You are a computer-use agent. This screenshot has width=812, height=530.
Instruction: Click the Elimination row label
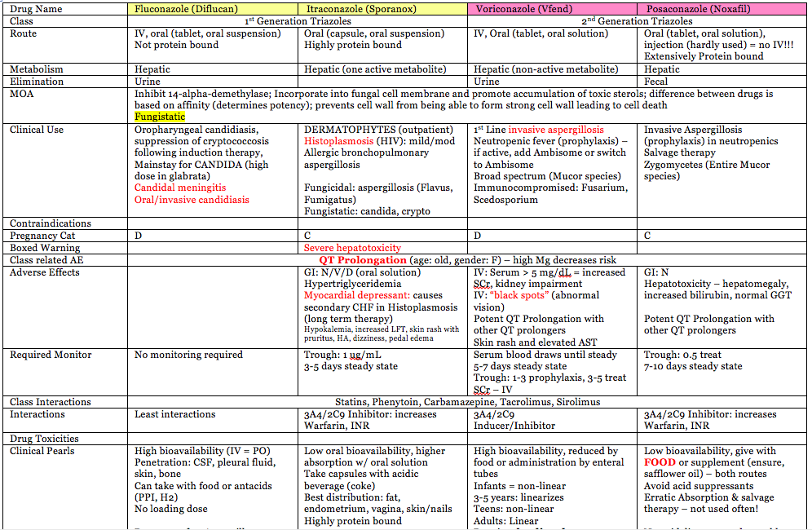pos(37,82)
